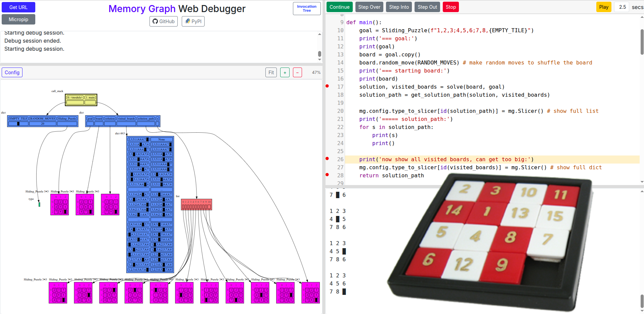Stop the debug session
The image size is (644, 314).
tap(451, 7)
